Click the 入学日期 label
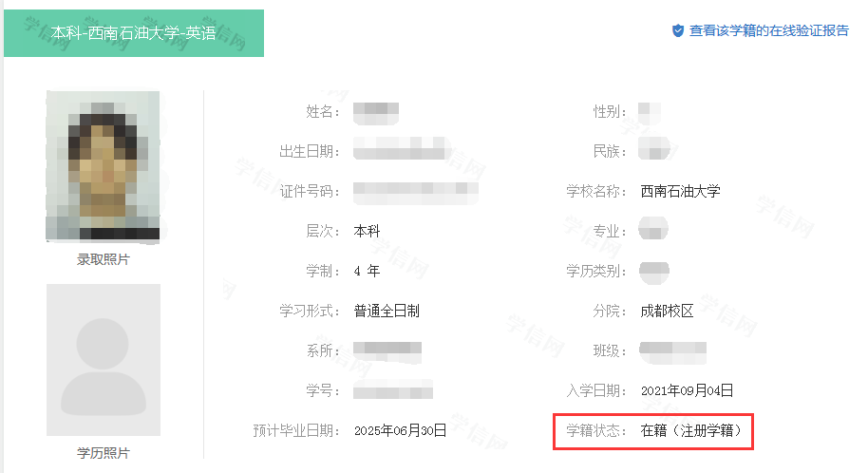This screenshot has width=868, height=473. pos(594,390)
